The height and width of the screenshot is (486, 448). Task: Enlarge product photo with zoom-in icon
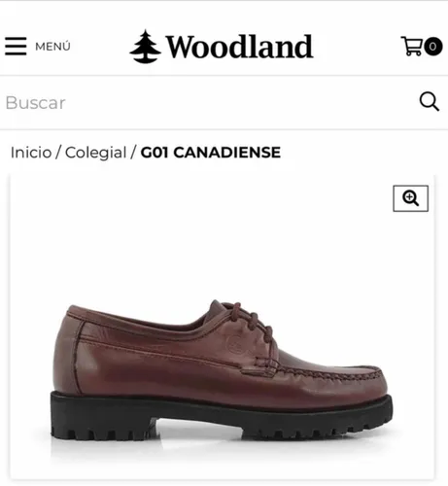click(410, 198)
